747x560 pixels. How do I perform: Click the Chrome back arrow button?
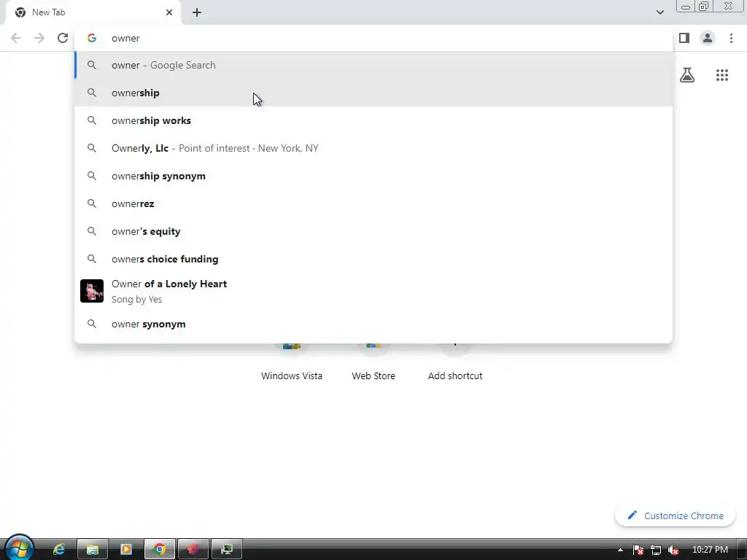(16, 38)
